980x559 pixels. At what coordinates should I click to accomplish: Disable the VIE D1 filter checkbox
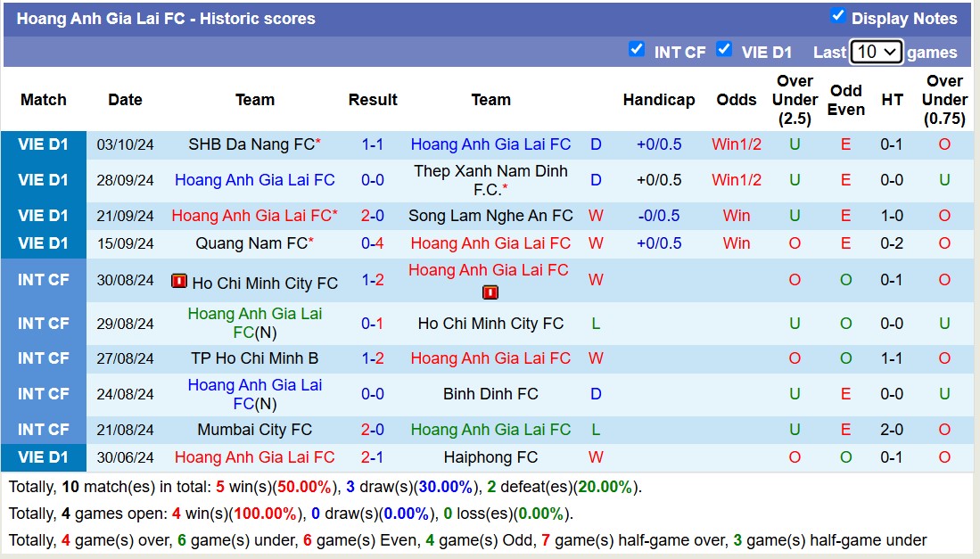(725, 51)
